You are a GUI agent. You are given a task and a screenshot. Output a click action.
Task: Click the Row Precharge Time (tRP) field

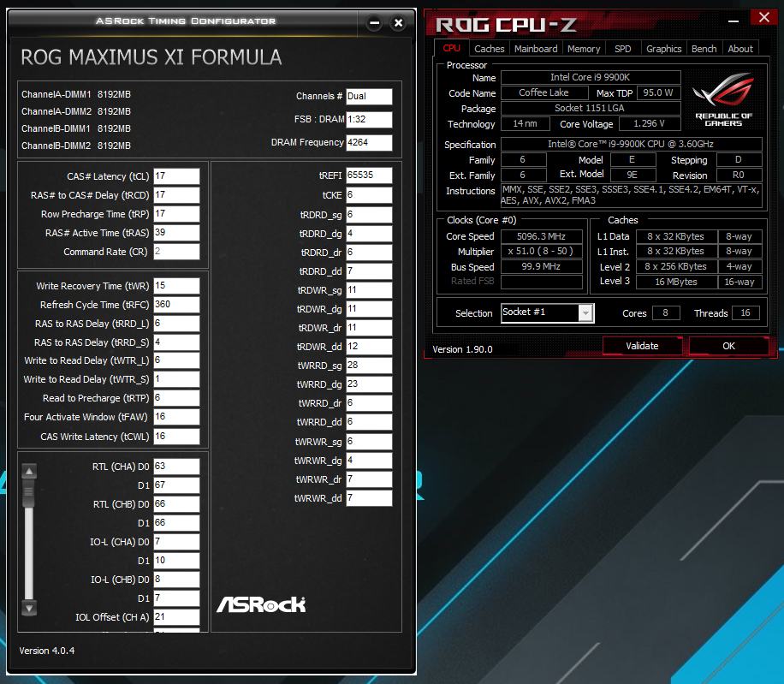point(176,214)
